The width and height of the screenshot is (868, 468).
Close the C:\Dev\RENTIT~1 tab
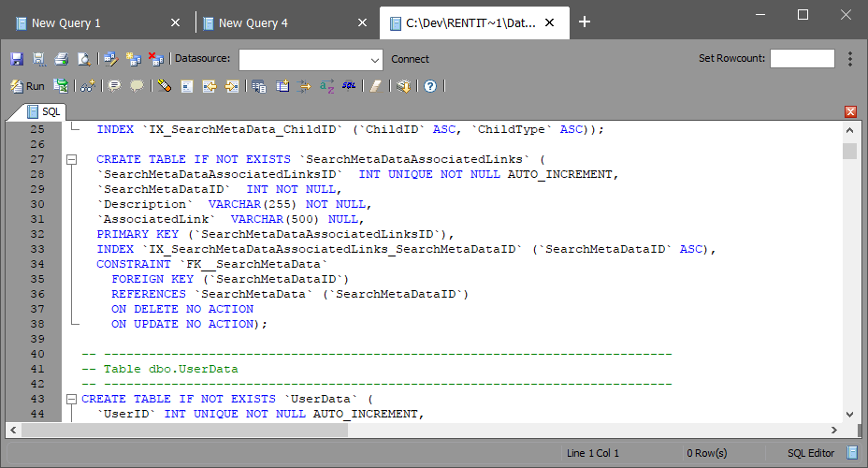(x=550, y=22)
